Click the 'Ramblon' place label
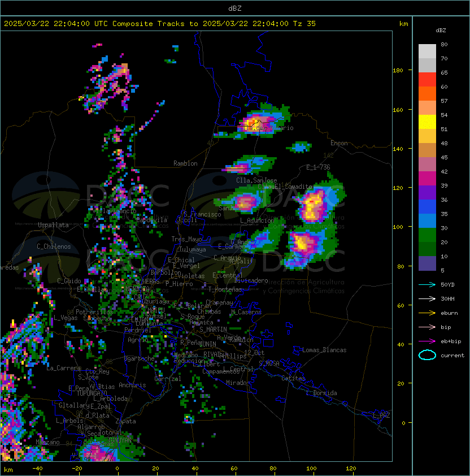This screenshot has width=470, height=476. [185, 163]
